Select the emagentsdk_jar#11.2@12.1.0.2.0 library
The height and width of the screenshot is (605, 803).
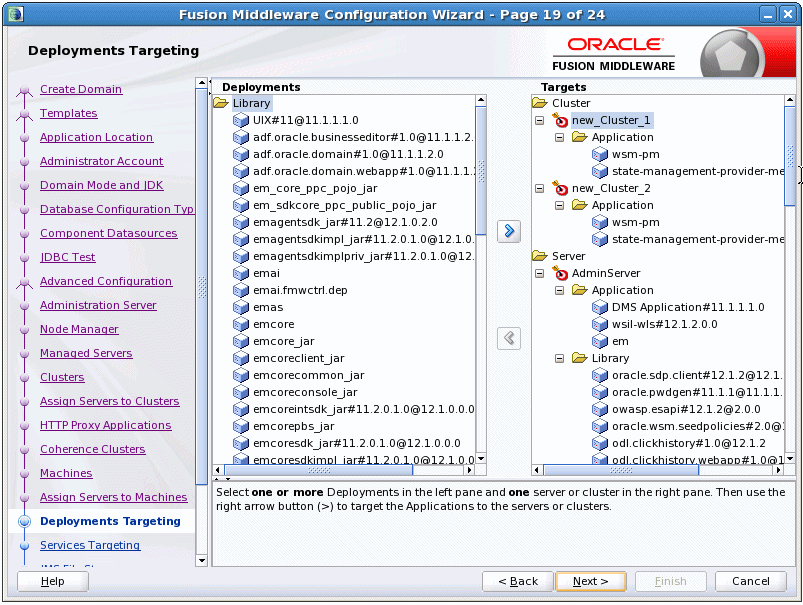point(345,222)
